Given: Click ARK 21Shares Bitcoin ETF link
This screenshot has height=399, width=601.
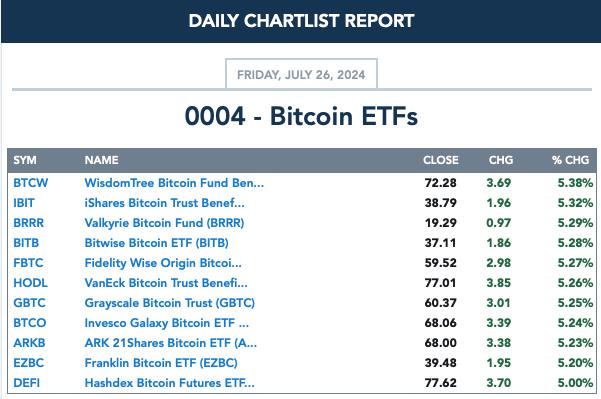Looking at the screenshot, I should tap(171, 343).
